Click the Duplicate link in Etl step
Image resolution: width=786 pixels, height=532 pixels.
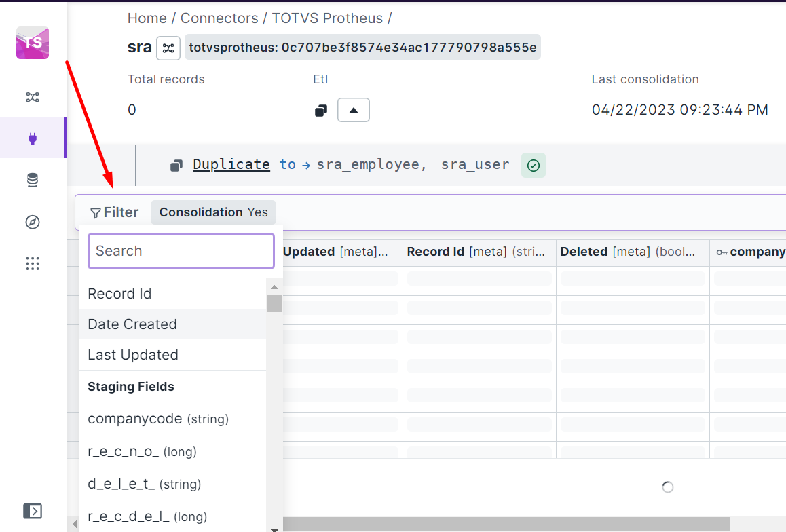point(231,164)
